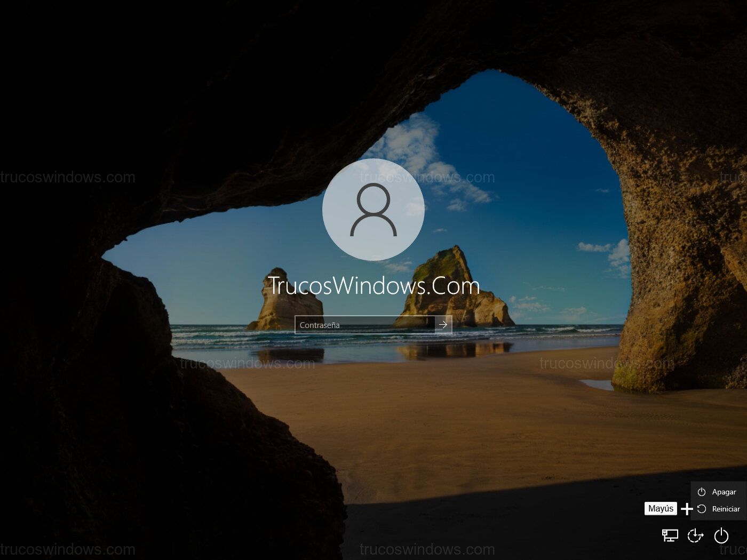The height and width of the screenshot is (560, 747).
Task: Click the user avatar silhouette icon
Action: tap(373, 210)
